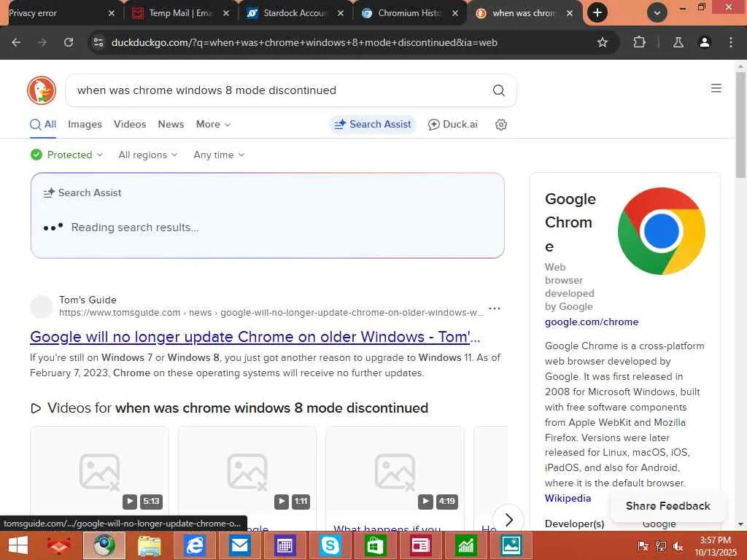Screen dimensions: 747x560
Task: Click the browser address bar URL
Action: point(304,42)
